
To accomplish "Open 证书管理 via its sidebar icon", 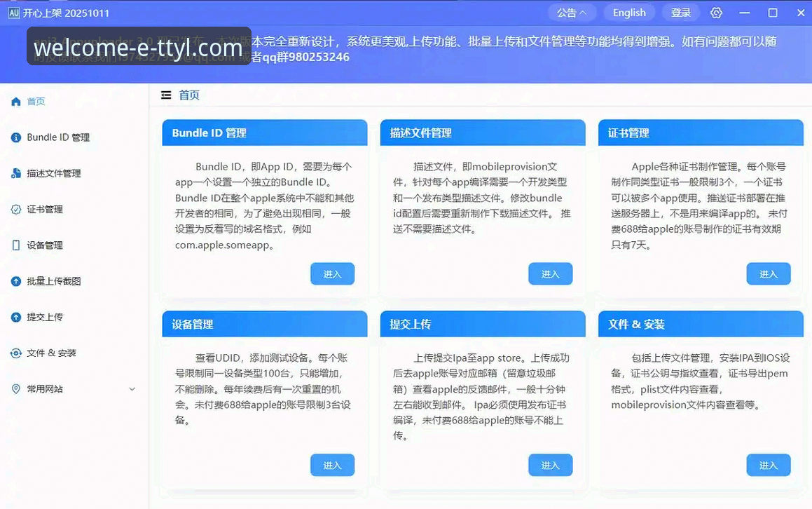I will (15, 209).
